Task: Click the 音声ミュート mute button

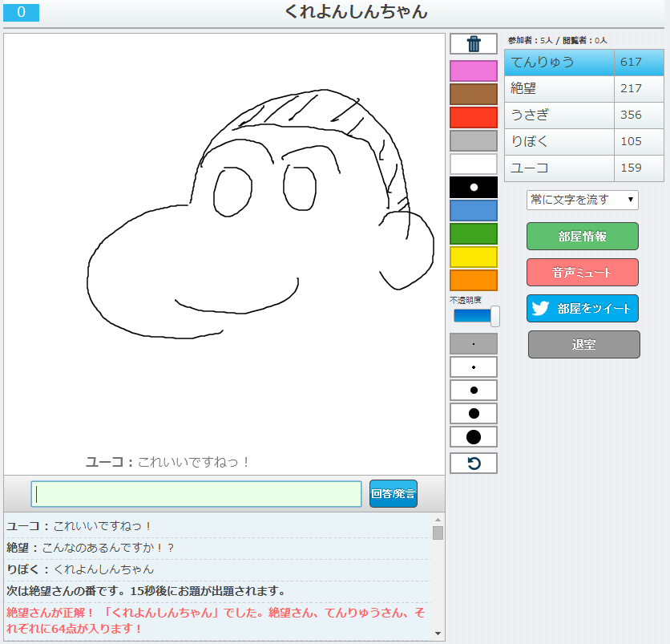Action: pos(583,273)
